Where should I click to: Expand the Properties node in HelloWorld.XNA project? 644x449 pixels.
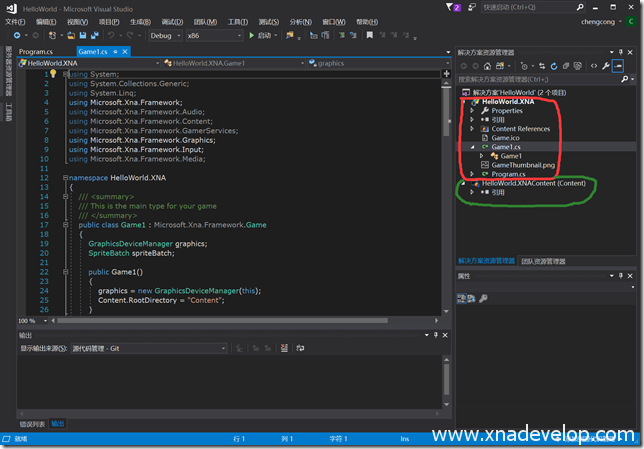471,111
